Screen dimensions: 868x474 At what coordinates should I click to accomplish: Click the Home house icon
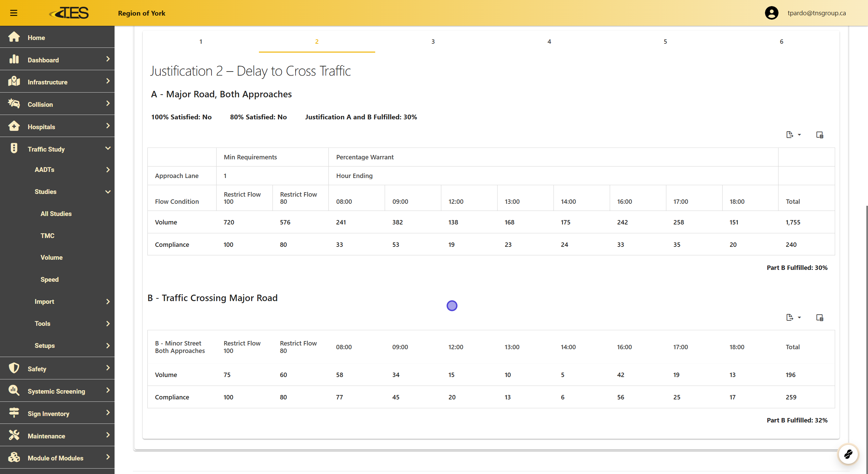[x=14, y=37]
